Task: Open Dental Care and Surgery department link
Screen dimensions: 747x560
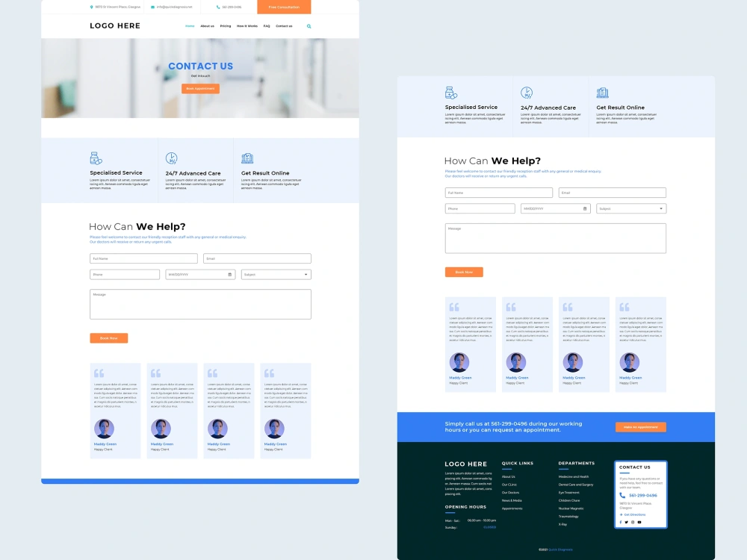Action: pyautogui.click(x=576, y=485)
